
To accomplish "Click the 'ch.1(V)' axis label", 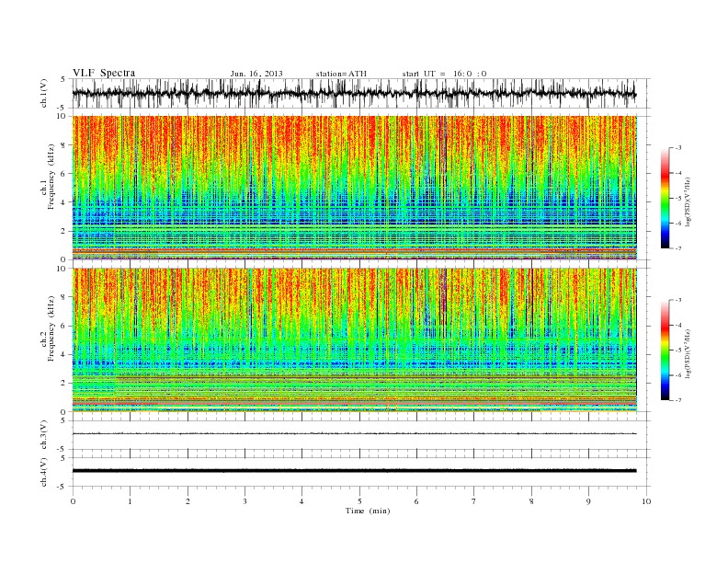I will click(x=44, y=93).
